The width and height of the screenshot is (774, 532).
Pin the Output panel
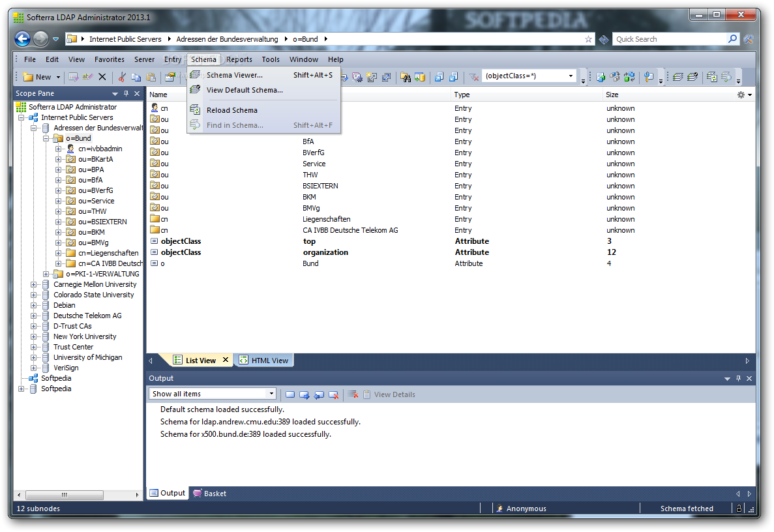(738, 379)
